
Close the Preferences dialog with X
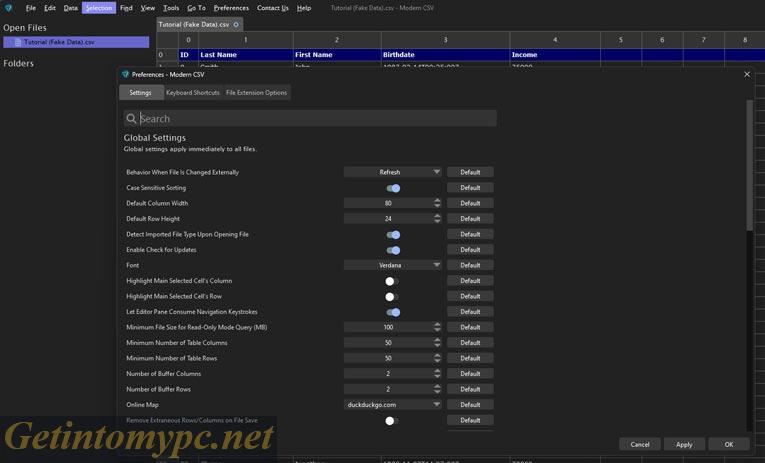(747, 74)
